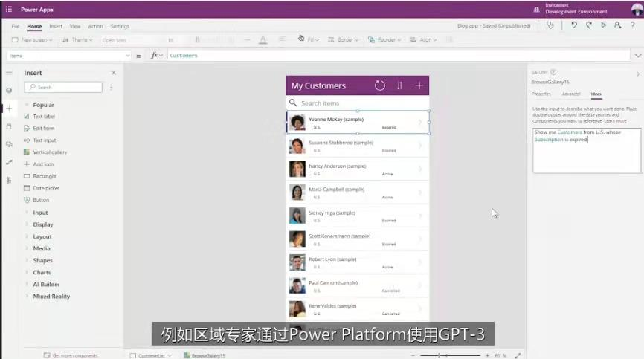This screenshot has width=644, height=359.
Task: Click the Play preview icon
Action: (x=603, y=25)
